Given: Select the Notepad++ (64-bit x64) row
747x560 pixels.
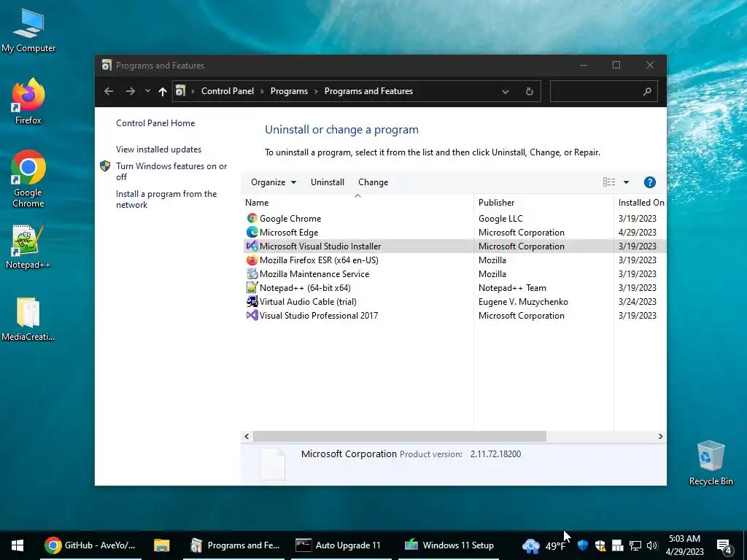Looking at the screenshot, I should [454, 287].
